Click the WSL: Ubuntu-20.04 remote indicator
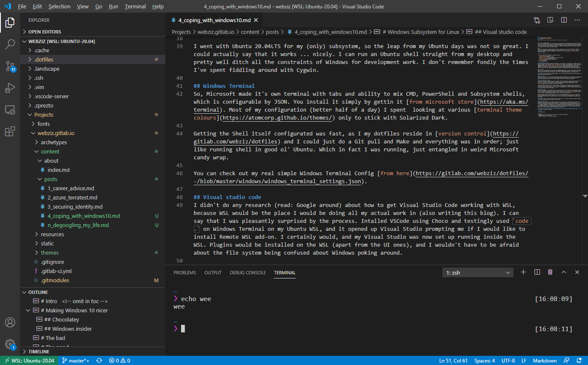This screenshot has width=588, height=365. tap(29, 360)
